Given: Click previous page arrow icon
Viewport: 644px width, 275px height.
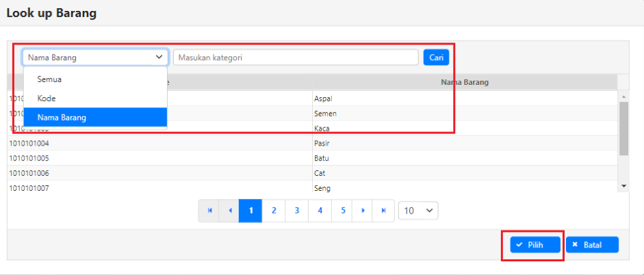Looking at the screenshot, I should click(230, 211).
